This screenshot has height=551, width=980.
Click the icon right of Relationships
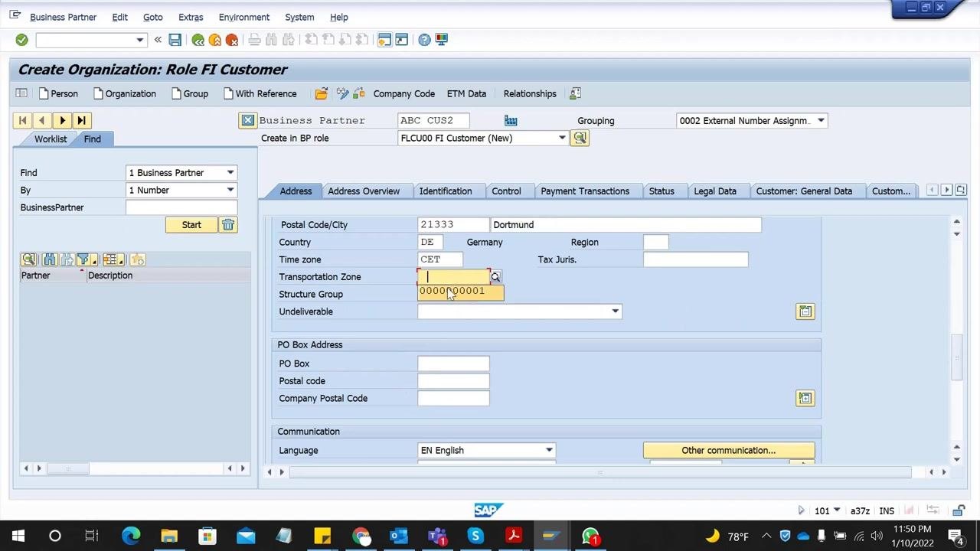click(x=575, y=93)
